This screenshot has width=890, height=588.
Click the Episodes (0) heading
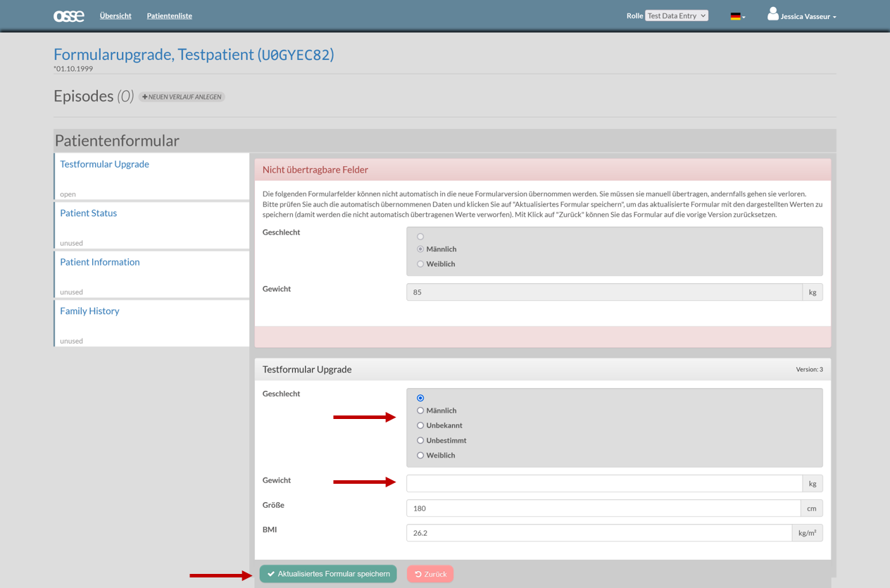(x=94, y=96)
